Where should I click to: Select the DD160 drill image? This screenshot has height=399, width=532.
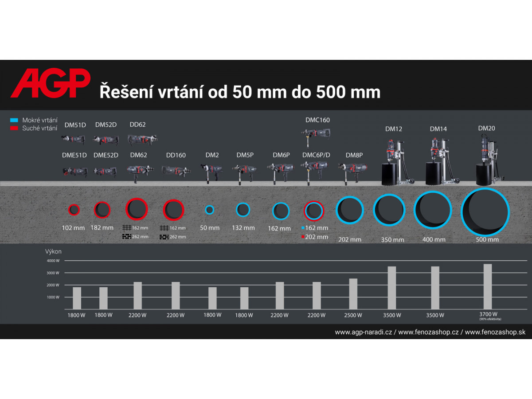click(176, 171)
